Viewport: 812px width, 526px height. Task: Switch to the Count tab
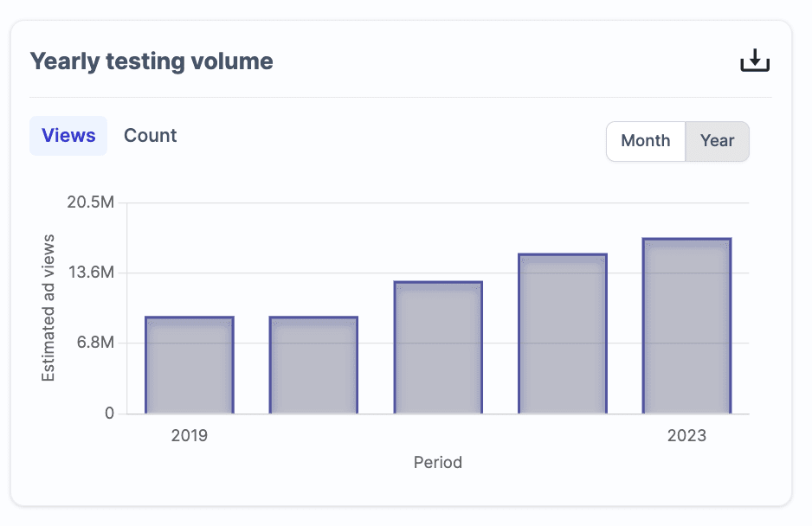coord(151,136)
